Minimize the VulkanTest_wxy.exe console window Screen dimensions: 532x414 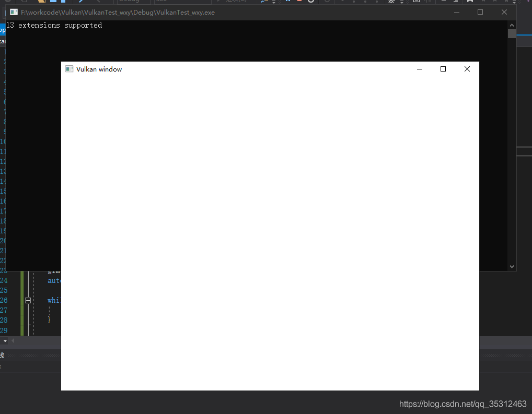[456, 12]
